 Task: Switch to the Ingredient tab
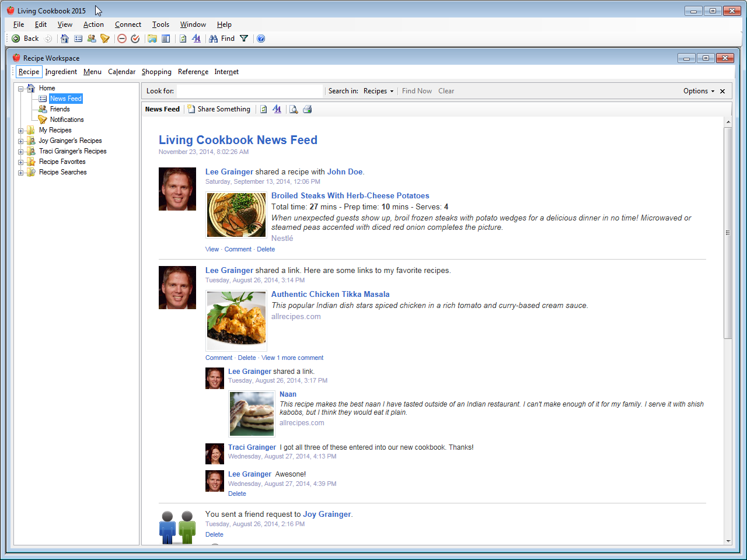(61, 72)
